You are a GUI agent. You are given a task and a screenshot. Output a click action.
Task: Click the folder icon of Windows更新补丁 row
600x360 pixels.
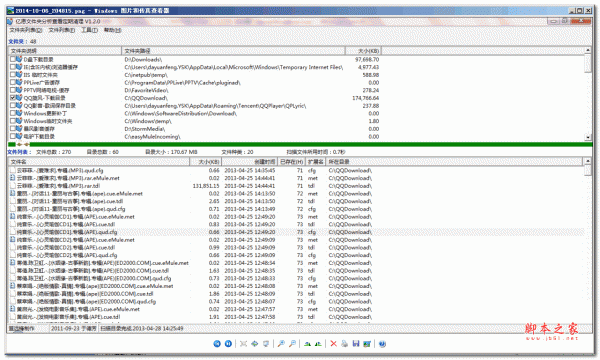point(19,113)
